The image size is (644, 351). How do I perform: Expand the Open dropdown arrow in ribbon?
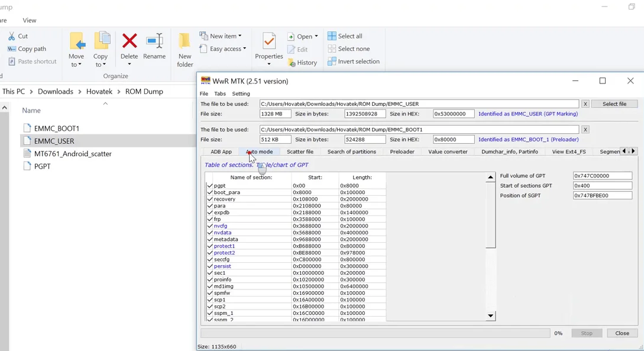(316, 36)
